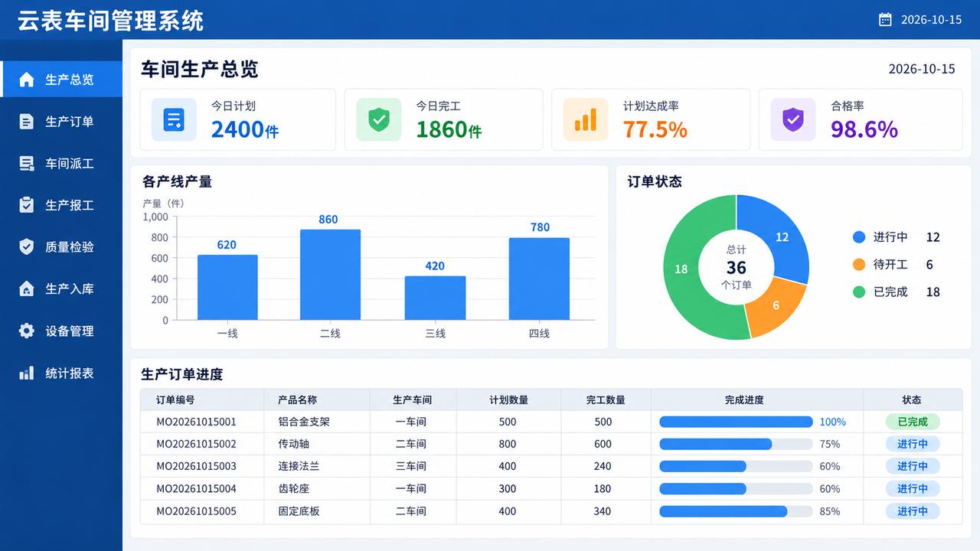Click the 进行中 status badge for MO20261015005

coord(912,511)
